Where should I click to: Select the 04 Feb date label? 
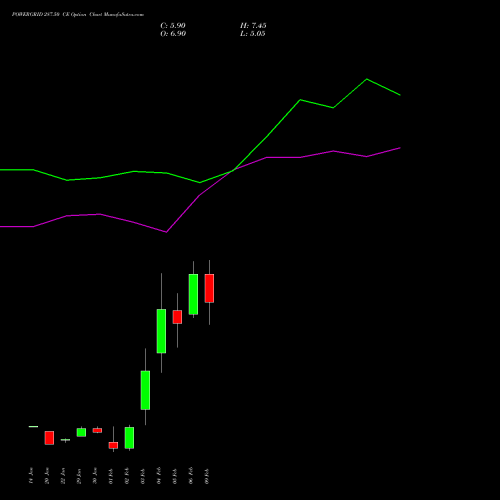[x=159, y=476]
